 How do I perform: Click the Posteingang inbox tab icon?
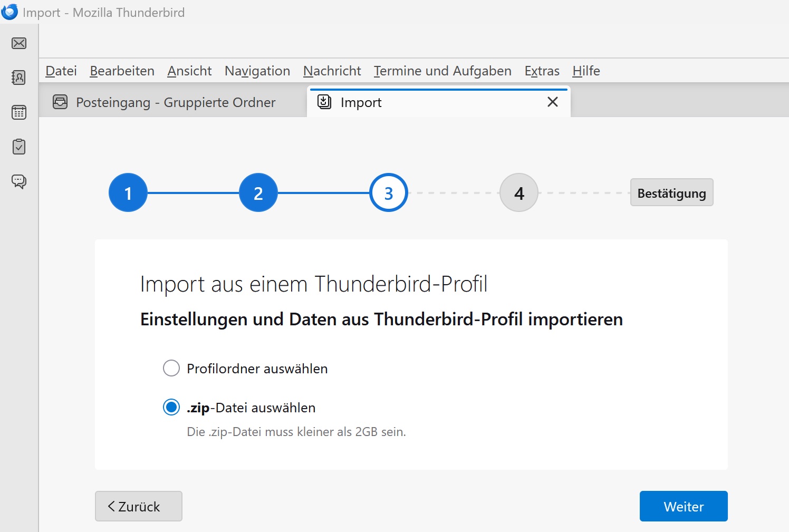(60, 102)
